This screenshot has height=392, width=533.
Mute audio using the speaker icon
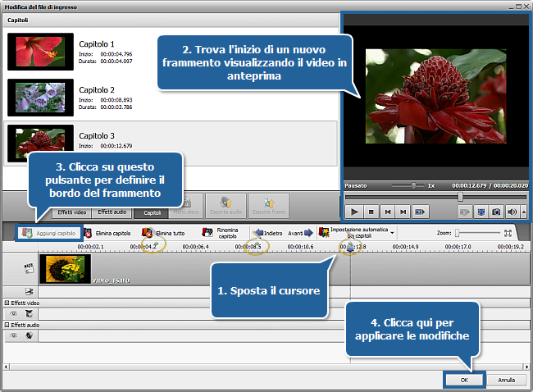[x=511, y=212]
